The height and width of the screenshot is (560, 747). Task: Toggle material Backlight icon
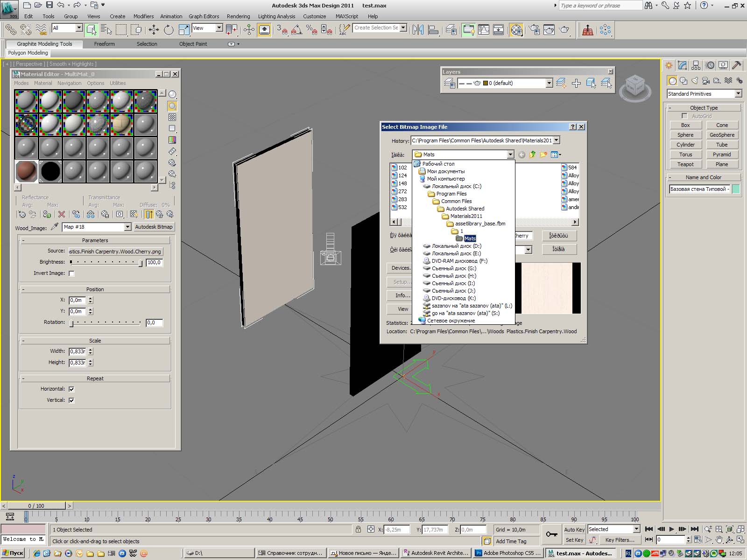click(172, 106)
